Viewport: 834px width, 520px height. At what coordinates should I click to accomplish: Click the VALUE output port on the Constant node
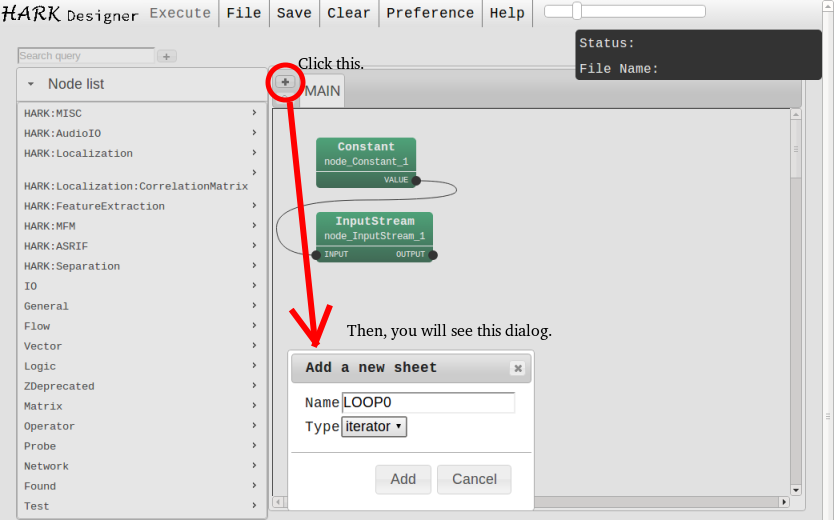click(x=416, y=180)
